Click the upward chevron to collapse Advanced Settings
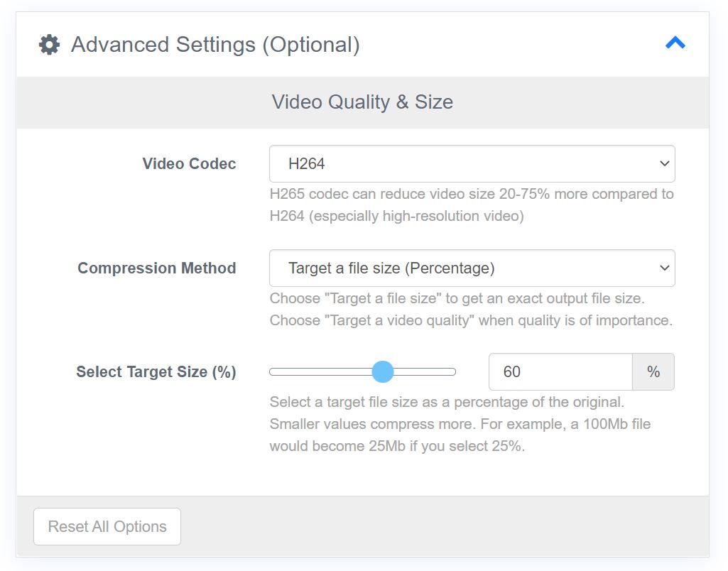This screenshot has width=728, height=571. 675,43
